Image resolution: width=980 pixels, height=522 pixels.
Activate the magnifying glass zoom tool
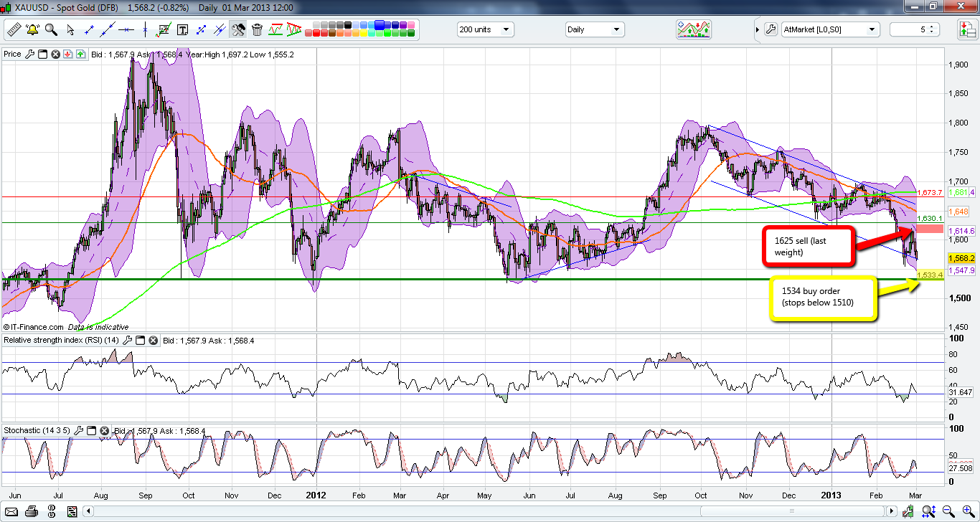51,29
